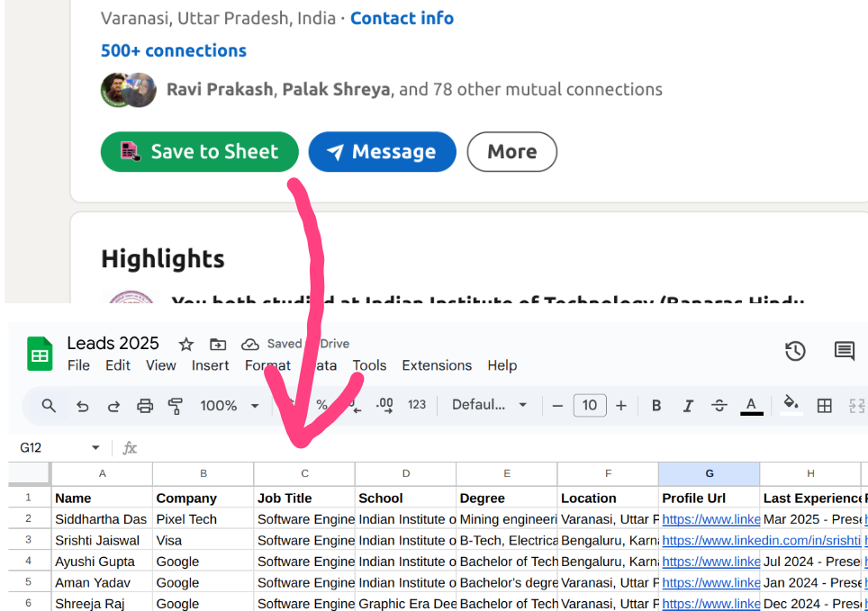Click the increase decimal places icon
Viewport: 868px width, 611px height.
pyautogui.click(x=384, y=406)
